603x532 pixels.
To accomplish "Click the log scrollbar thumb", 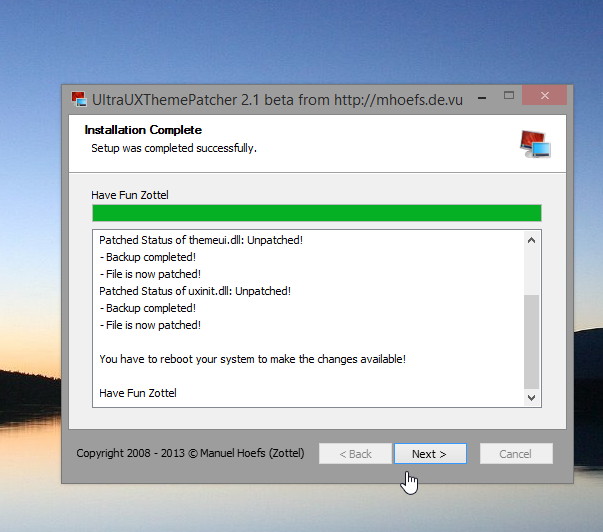I will tap(531, 342).
